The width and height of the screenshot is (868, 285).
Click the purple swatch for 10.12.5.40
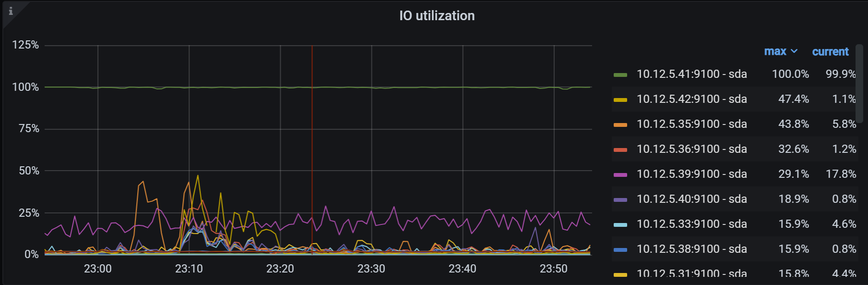coord(620,200)
